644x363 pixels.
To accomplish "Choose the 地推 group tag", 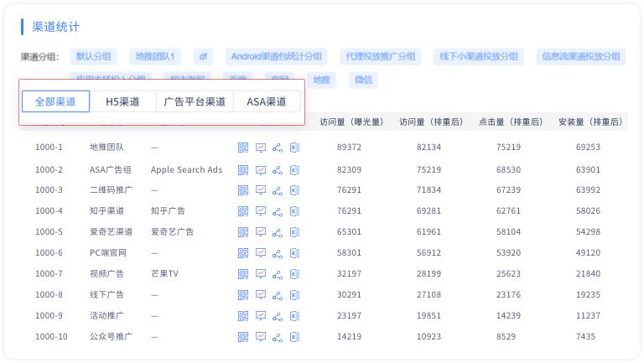I will pyautogui.click(x=322, y=80).
